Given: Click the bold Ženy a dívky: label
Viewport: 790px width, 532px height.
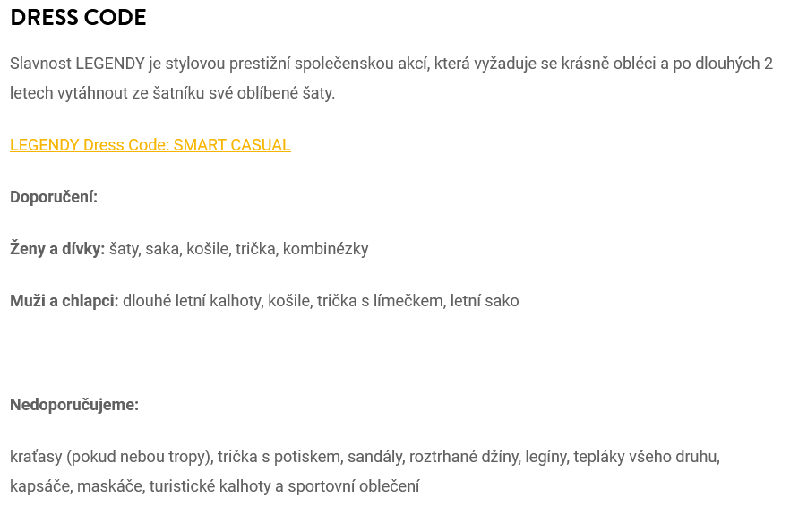Looking at the screenshot, I should tap(57, 249).
